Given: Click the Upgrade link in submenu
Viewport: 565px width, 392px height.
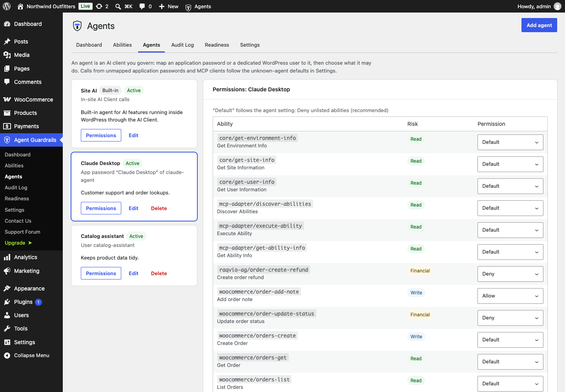Looking at the screenshot, I should (x=18, y=243).
